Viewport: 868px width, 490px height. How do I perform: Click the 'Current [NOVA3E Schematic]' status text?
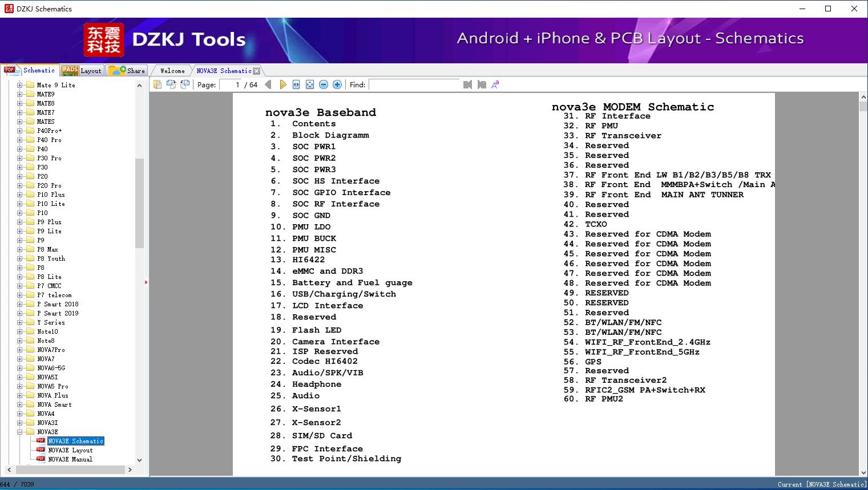[821, 484]
